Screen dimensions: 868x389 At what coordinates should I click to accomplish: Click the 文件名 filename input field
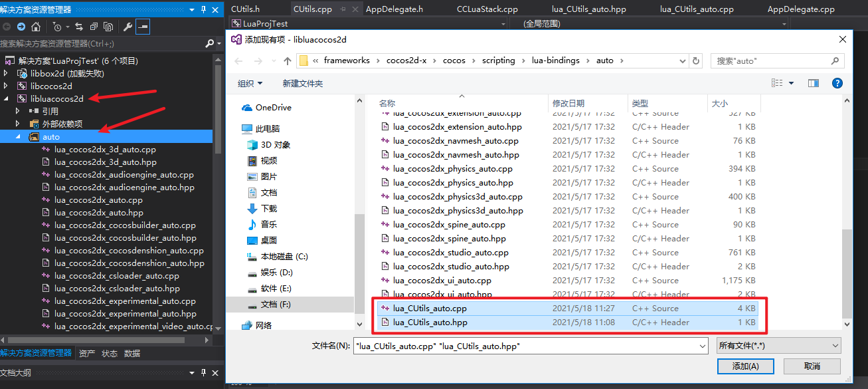point(531,346)
